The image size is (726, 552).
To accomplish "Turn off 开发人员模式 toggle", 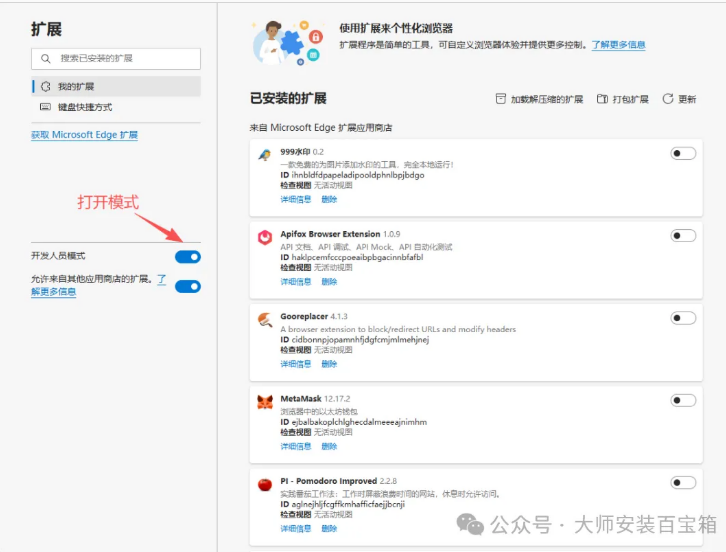I will tap(187, 257).
